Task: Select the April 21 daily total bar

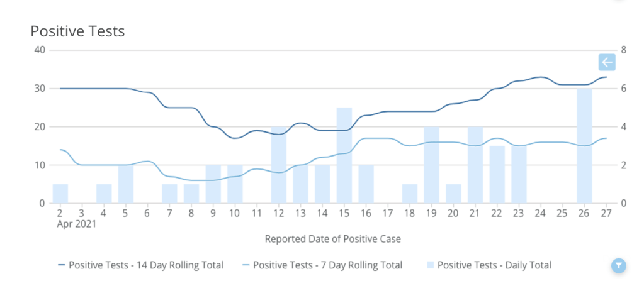Action: pos(475,165)
